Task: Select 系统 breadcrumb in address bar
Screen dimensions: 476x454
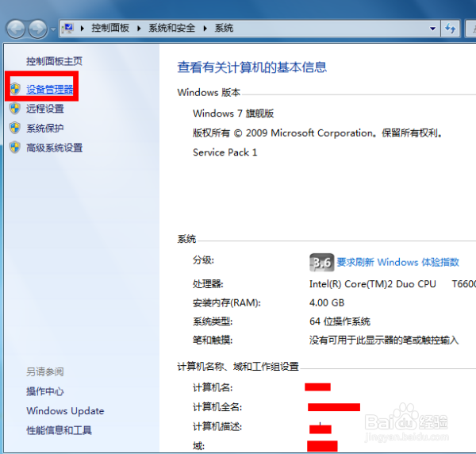Action: [x=224, y=28]
